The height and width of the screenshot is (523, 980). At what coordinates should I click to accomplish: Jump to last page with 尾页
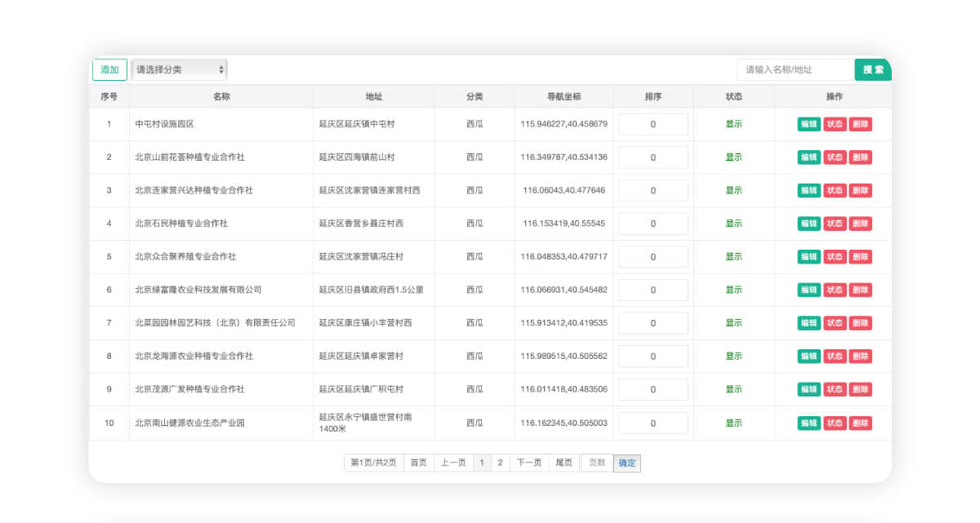coord(563,463)
